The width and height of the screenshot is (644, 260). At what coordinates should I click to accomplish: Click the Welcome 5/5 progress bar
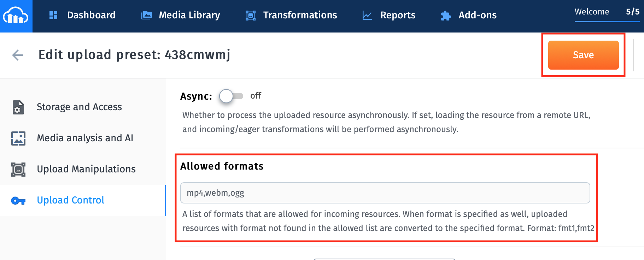tap(607, 21)
